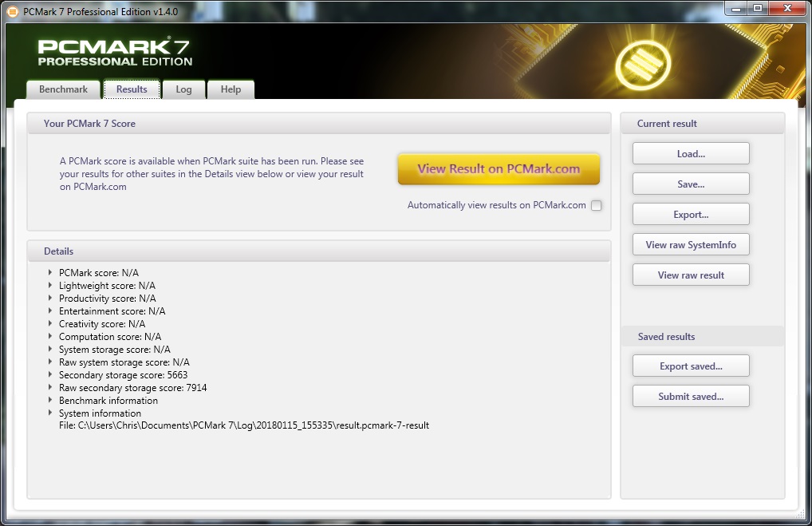Click the Productivity score: N/A text
This screenshot has width=812, height=526.
tap(107, 298)
